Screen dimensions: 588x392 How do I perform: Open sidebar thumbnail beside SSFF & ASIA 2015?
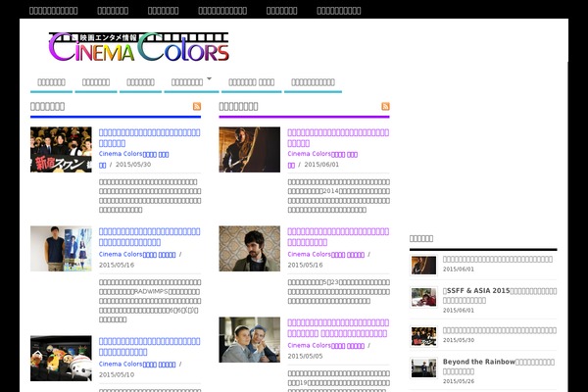click(x=423, y=298)
